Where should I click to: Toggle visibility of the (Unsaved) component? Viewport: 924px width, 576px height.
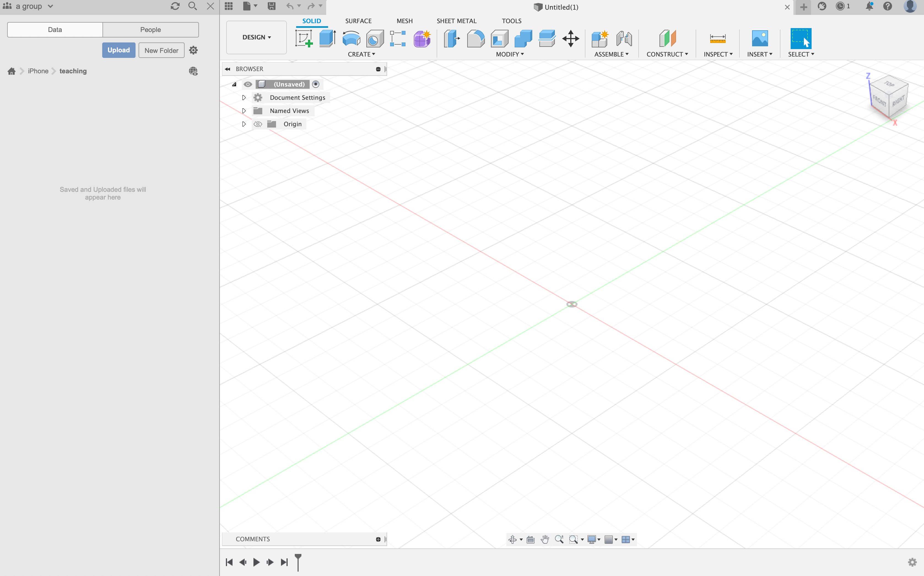(x=248, y=84)
